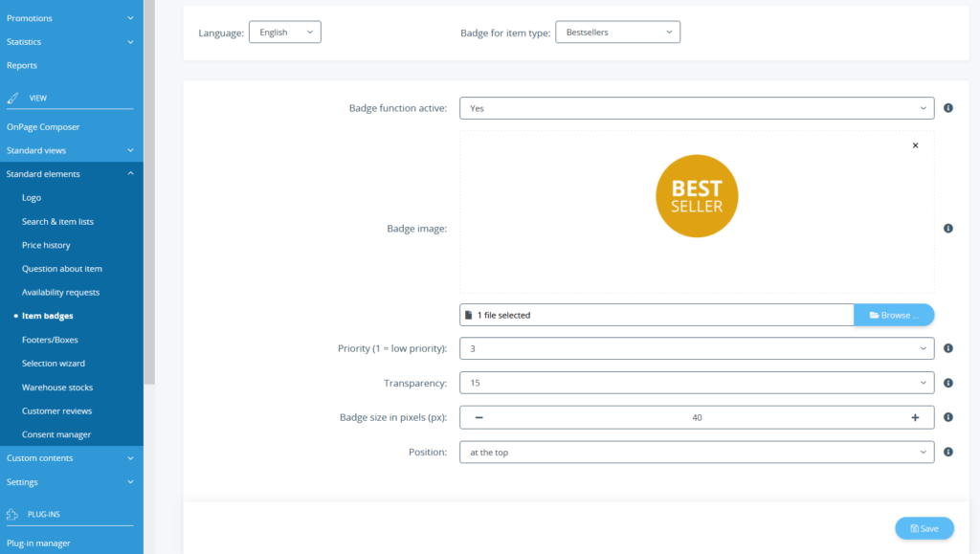Select Footers/Boxes in the sidebar
The image size is (980, 554).
click(x=48, y=339)
